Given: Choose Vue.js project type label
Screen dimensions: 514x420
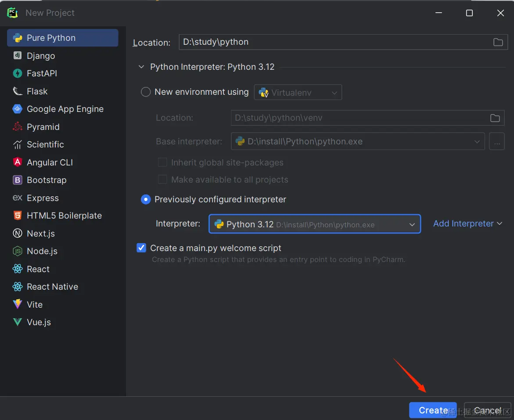Looking at the screenshot, I should (39, 322).
